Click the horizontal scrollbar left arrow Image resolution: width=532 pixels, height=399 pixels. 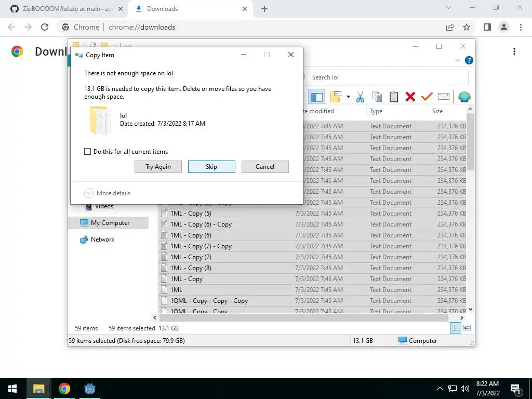click(155, 318)
